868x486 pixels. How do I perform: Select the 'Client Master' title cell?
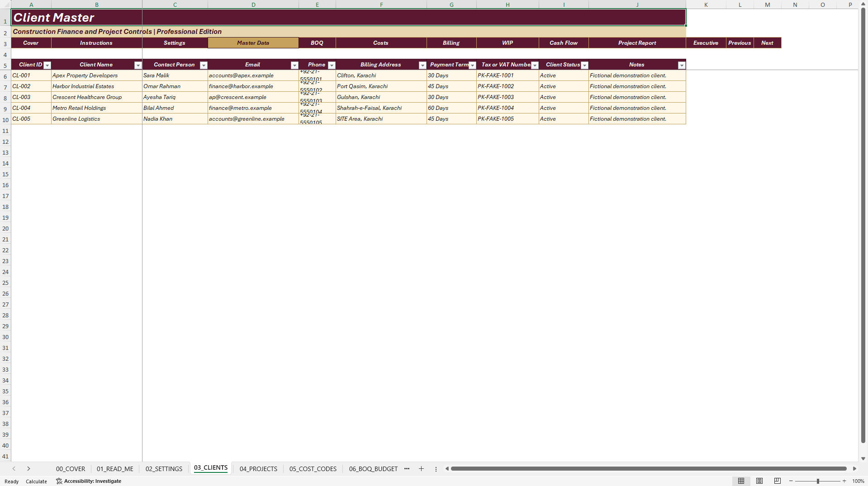[348, 18]
